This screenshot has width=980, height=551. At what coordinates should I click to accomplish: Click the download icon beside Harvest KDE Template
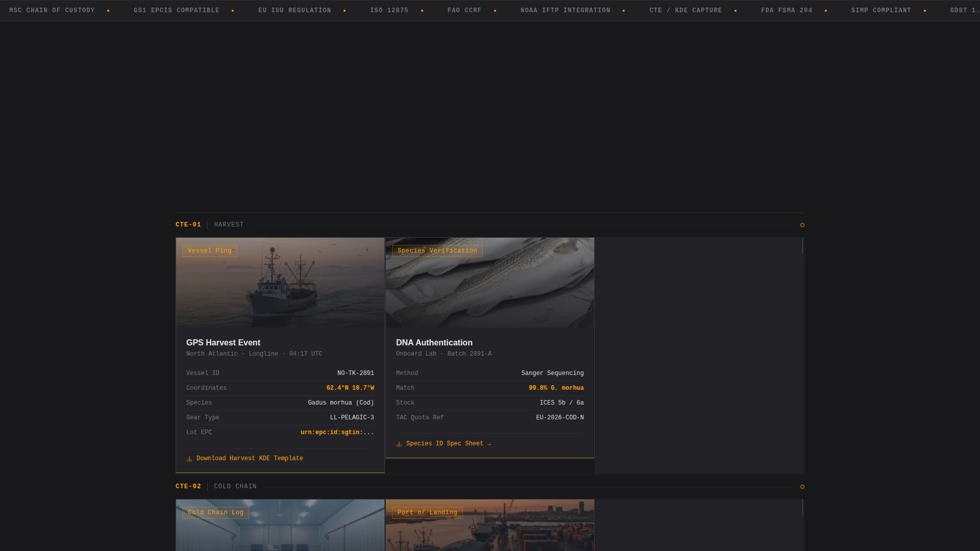189,459
